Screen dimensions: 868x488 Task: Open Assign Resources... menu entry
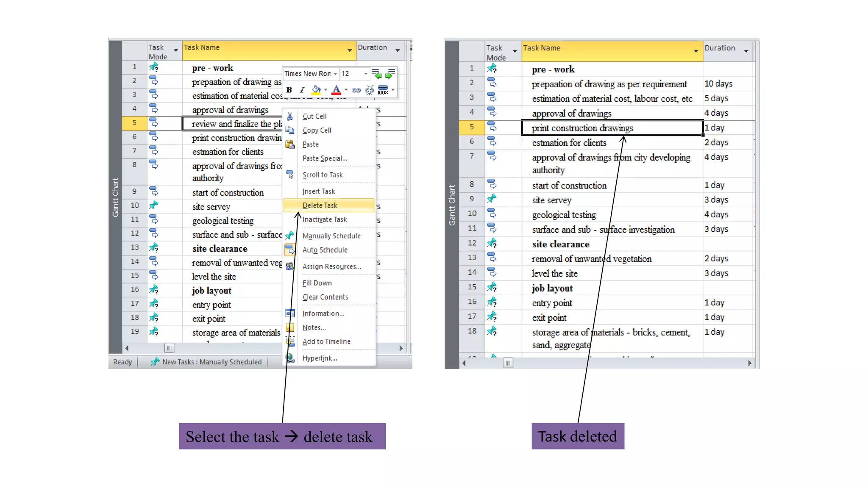click(332, 266)
